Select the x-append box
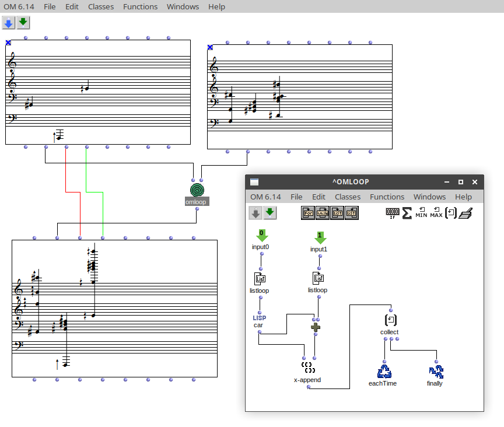504x427 pixels. [307, 367]
